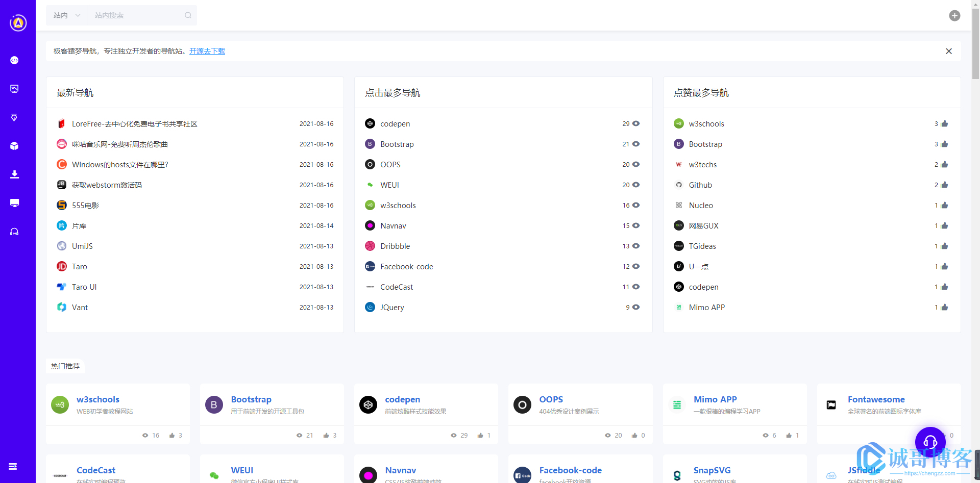
Task: Open the w3schools recommended card
Action: coord(118,414)
